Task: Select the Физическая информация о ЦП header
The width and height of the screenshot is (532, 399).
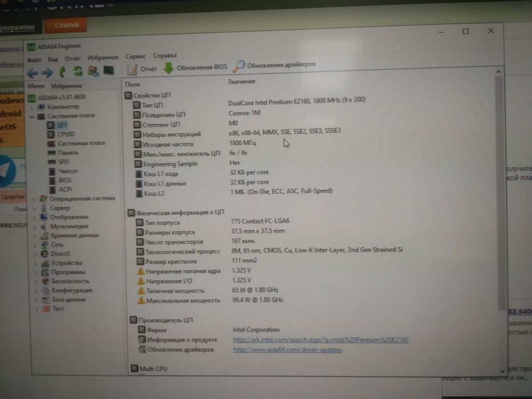Action: pyautogui.click(x=176, y=213)
